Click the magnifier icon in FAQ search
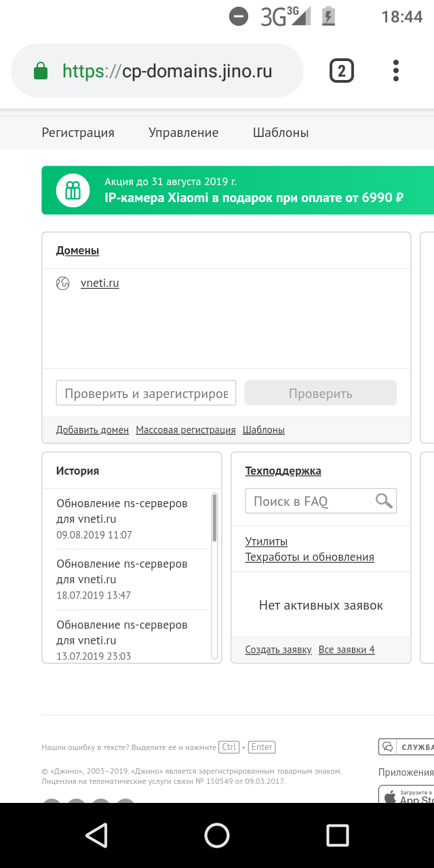 coord(384,501)
